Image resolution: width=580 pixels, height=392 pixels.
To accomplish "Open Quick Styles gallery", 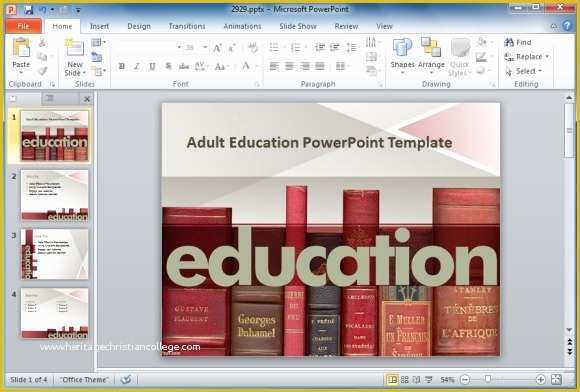I will click(460, 57).
